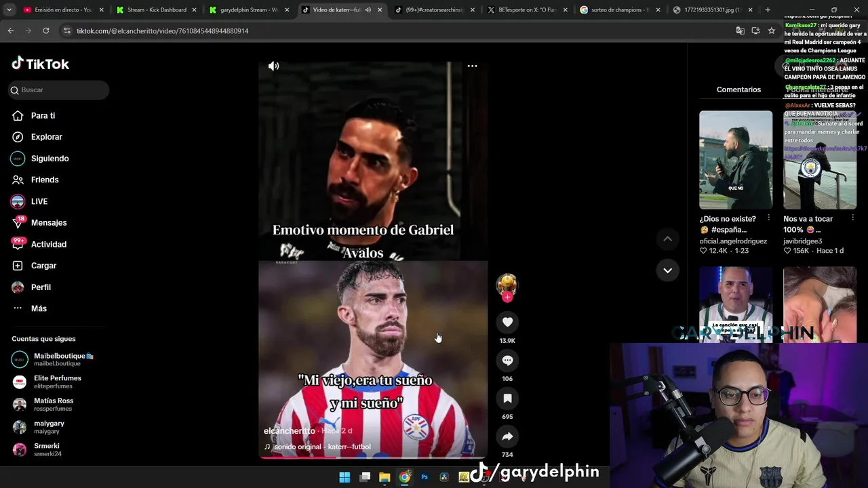Follow creator via red plus badge

[x=507, y=297]
